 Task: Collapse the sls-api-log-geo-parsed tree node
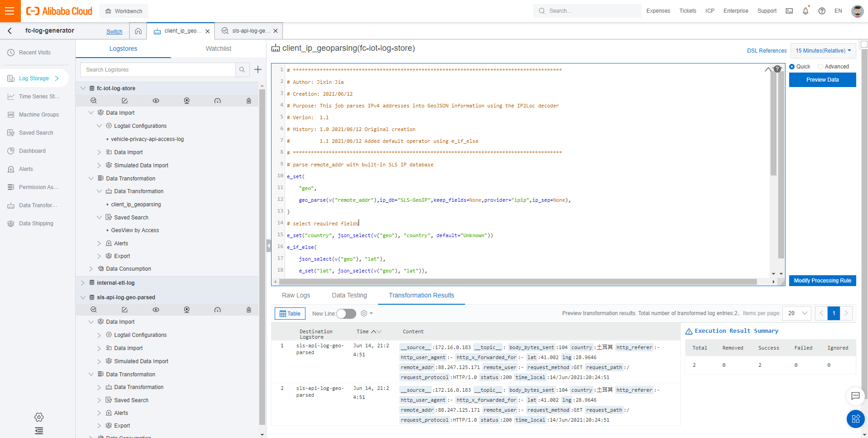tap(83, 297)
